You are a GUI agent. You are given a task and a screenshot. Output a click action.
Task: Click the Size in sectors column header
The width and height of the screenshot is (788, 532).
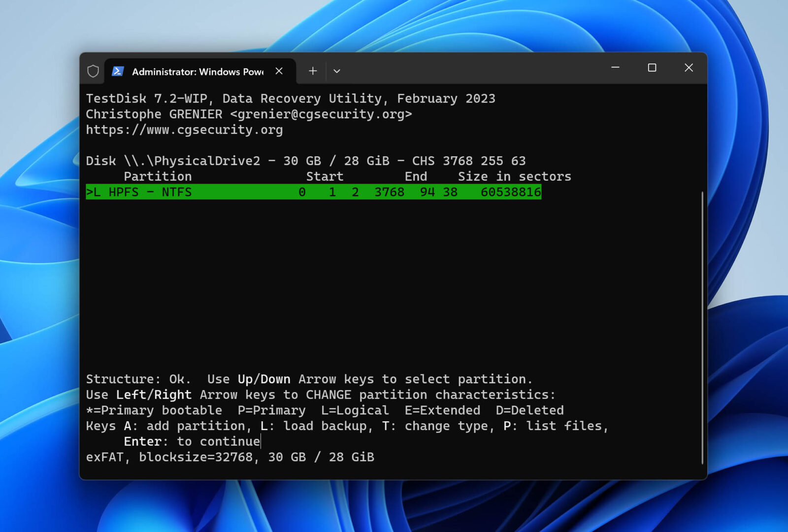pos(514,176)
